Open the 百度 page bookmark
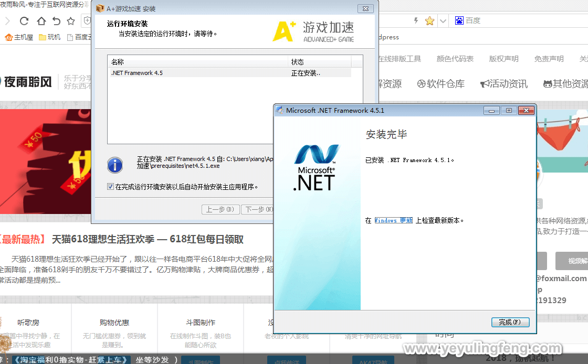588x364 pixels. [79, 37]
